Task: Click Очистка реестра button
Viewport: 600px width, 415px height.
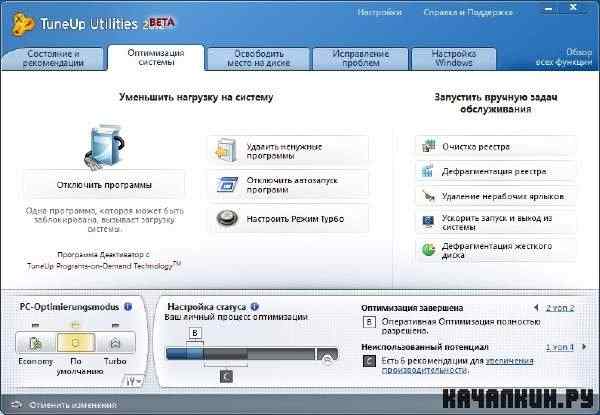Action: pos(496,146)
